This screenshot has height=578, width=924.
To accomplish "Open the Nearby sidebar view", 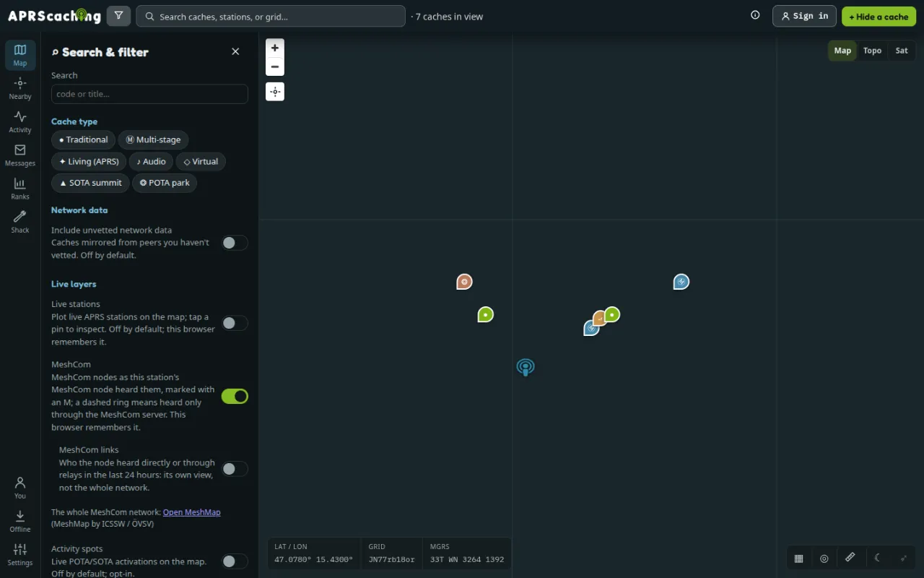I will point(20,88).
